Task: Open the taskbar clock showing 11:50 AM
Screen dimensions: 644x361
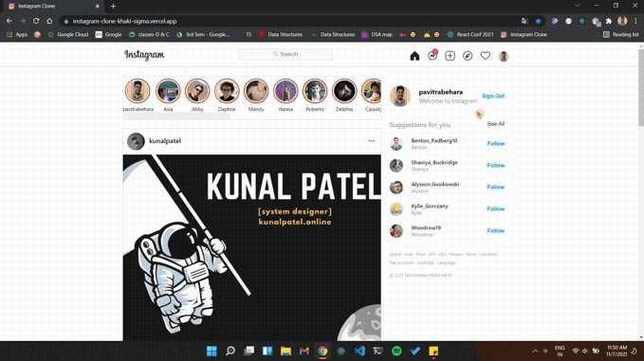Action: tap(616, 351)
